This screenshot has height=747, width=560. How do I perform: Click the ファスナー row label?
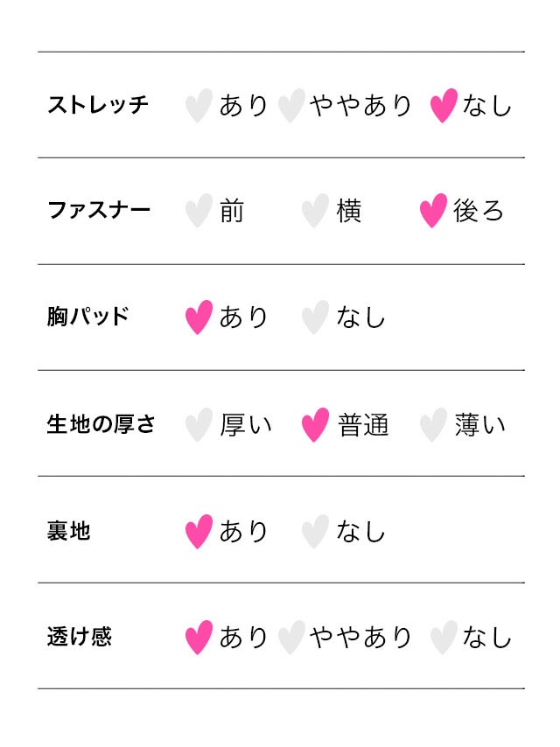(x=98, y=211)
